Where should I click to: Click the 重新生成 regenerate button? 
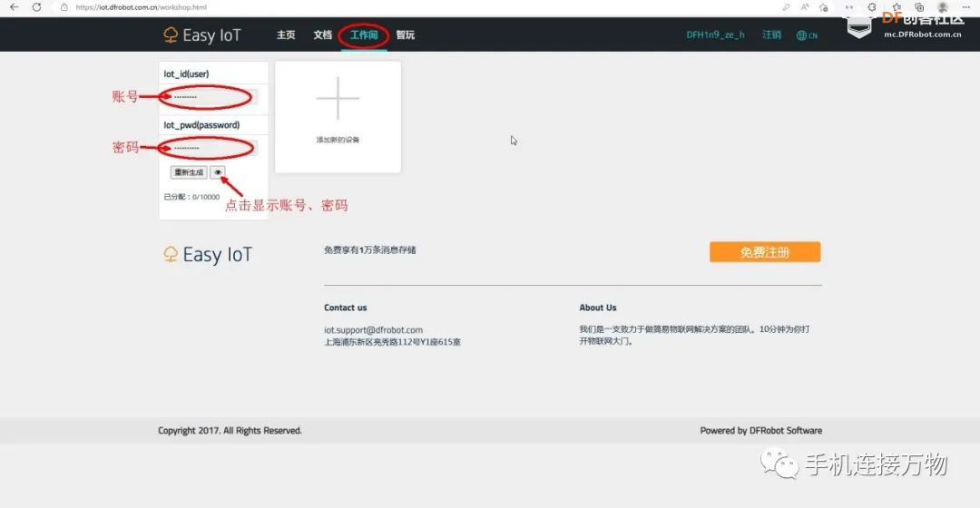189,172
